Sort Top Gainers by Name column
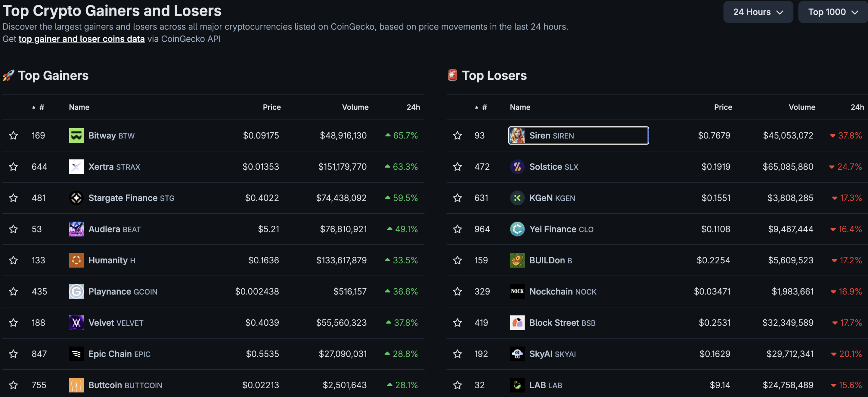 click(79, 107)
